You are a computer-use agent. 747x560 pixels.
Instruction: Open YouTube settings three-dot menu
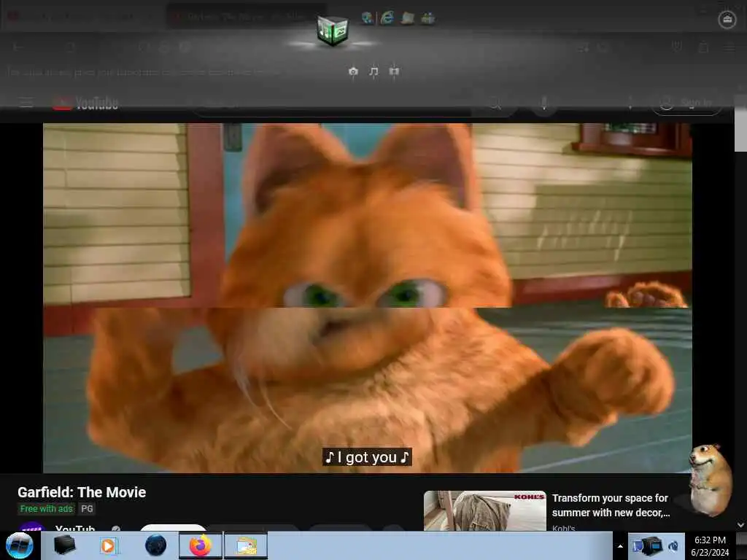(x=630, y=103)
